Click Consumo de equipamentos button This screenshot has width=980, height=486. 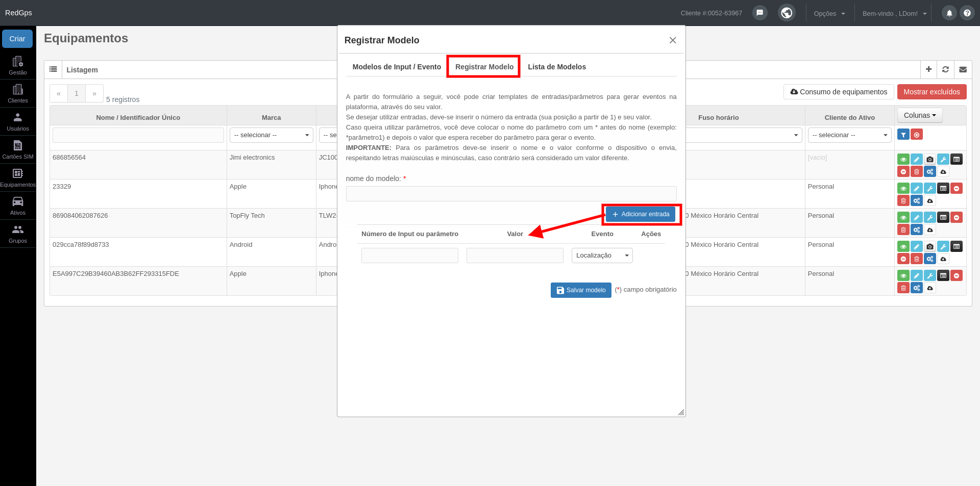click(x=839, y=92)
